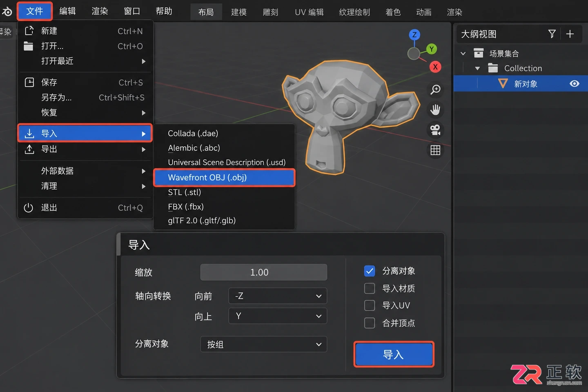Select 新建 in the file menu

tap(85, 31)
